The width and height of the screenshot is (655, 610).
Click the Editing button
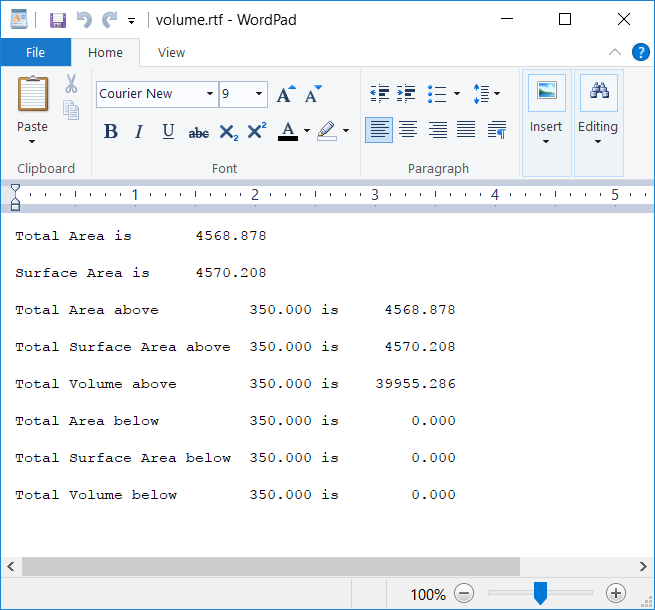pyautogui.click(x=598, y=110)
